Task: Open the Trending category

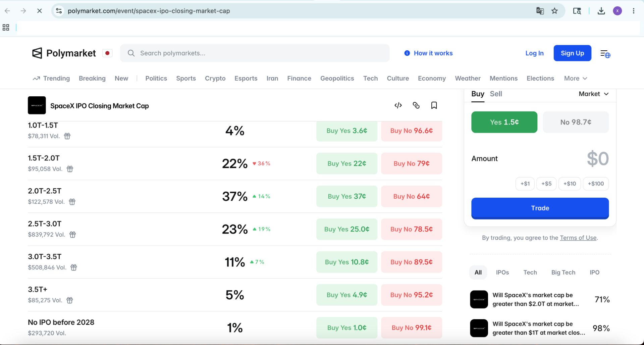Action: coord(51,78)
